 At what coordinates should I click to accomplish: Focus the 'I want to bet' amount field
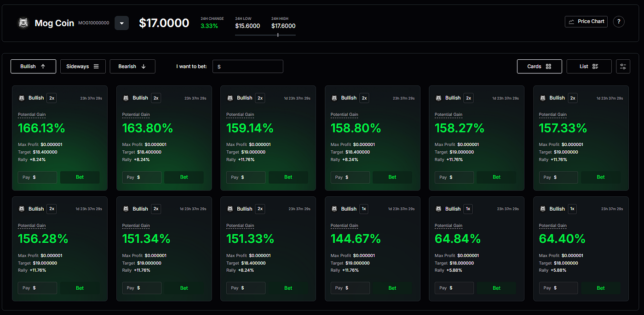pyautogui.click(x=247, y=66)
